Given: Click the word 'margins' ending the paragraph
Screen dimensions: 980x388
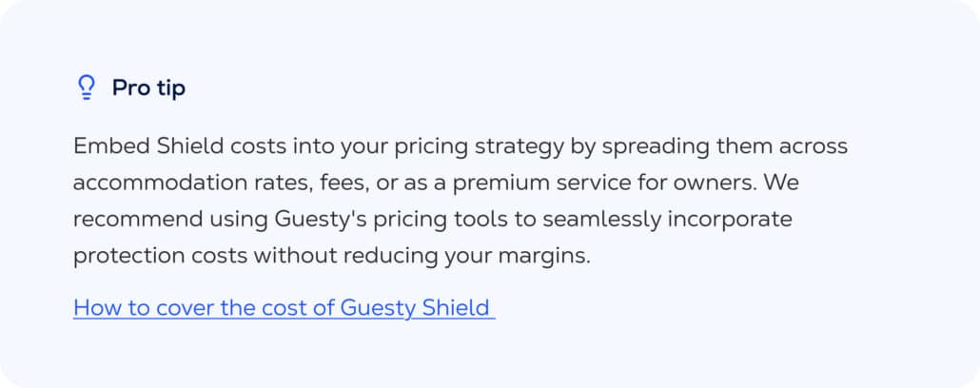Looking at the screenshot, I should 552,255.
